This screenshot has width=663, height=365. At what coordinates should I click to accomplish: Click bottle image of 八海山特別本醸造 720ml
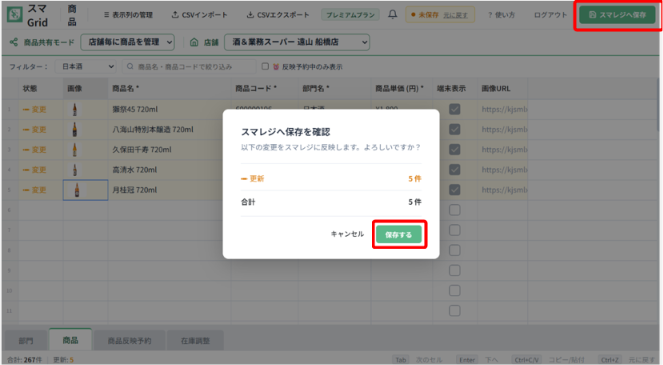(75, 129)
